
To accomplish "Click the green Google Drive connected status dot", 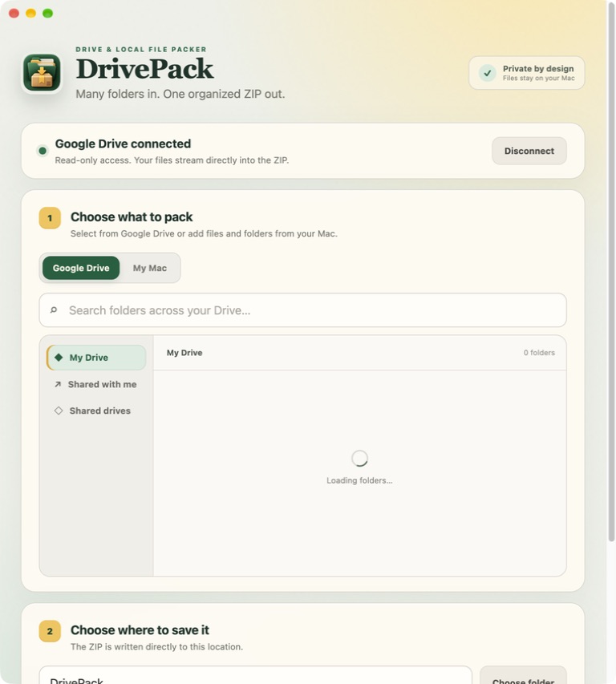I will point(43,151).
